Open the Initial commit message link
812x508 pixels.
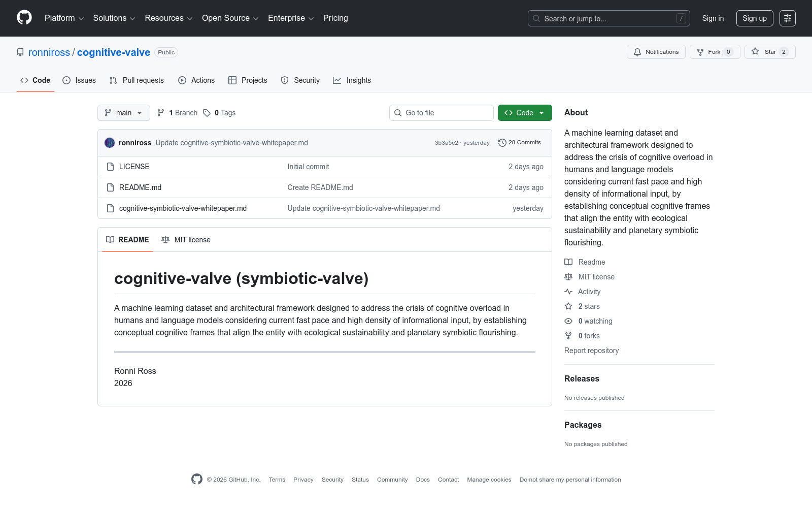click(x=308, y=167)
